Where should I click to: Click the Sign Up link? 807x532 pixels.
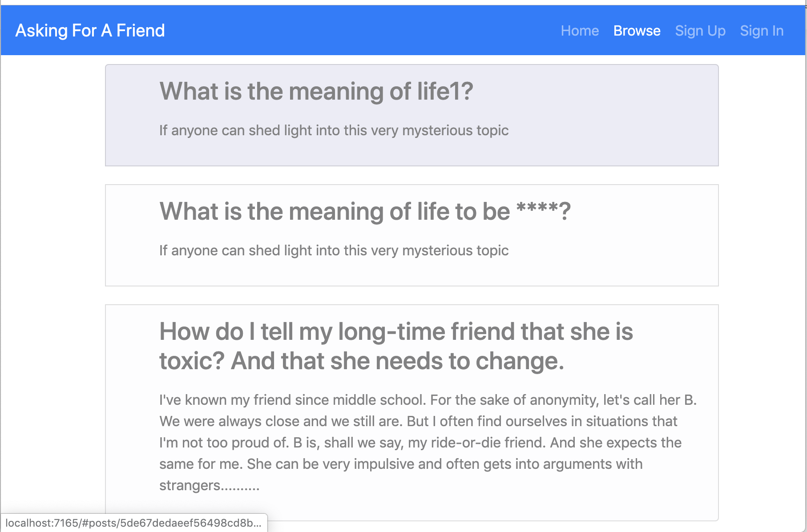[x=700, y=30]
